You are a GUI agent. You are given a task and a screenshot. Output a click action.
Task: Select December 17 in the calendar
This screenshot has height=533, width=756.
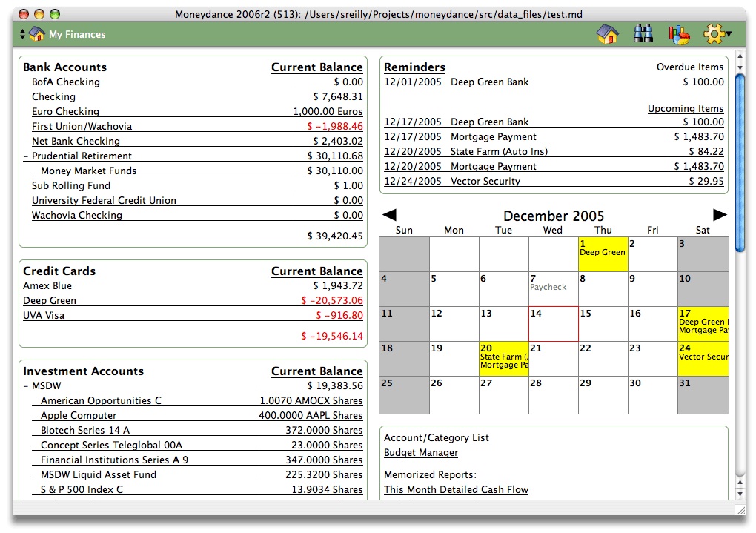tap(703, 324)
